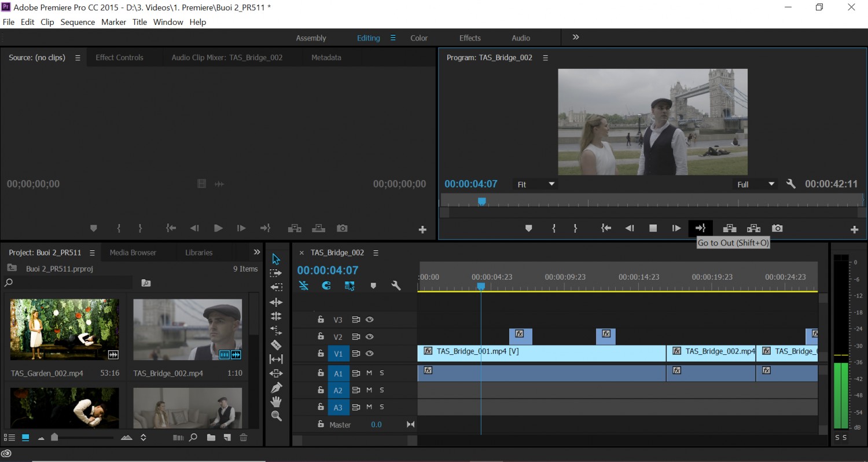Click the Creative Cloud icon in status bar
The image size is (868, 462).
tap(6, 454)
